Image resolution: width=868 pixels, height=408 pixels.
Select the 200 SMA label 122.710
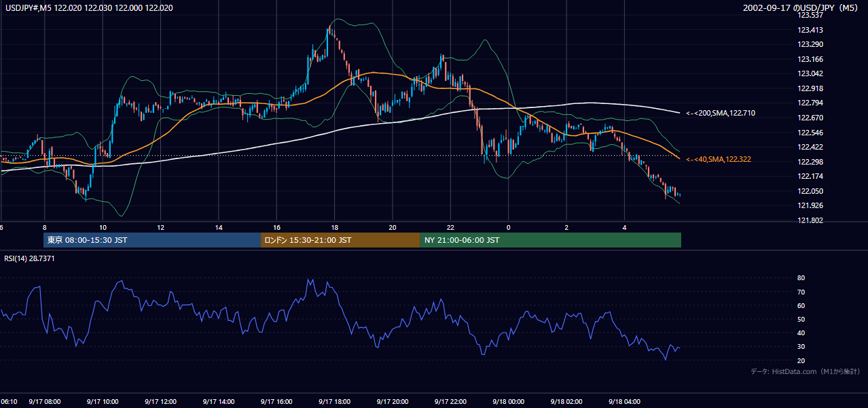click(721, 113)
